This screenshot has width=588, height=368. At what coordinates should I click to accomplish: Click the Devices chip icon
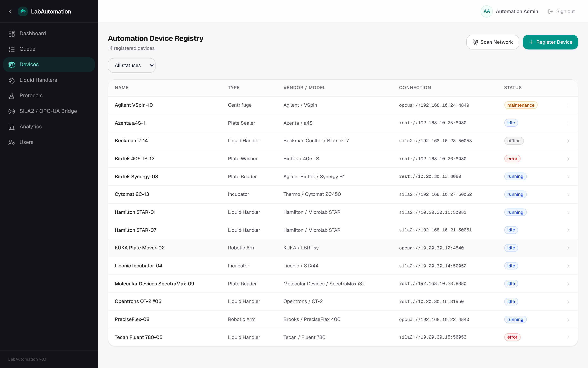tap(11, 65)
